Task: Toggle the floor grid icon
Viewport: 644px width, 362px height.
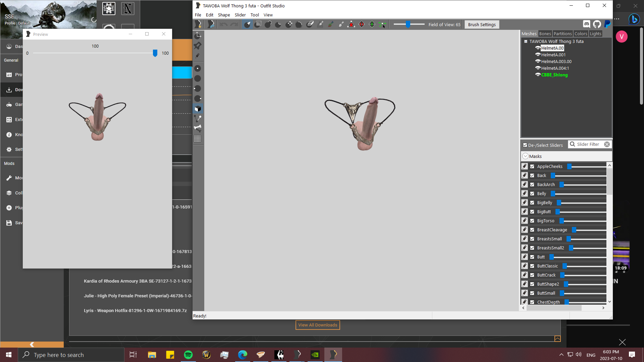Action: click(198, 138)
